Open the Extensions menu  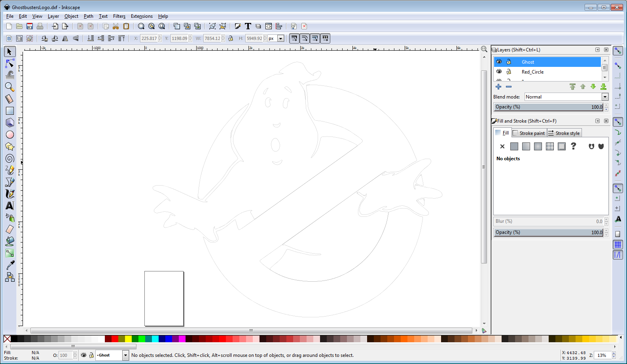[142, 16]
